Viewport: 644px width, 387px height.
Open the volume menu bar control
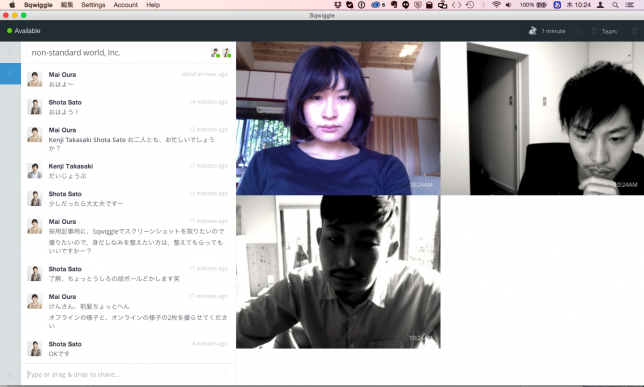point(509,5)
